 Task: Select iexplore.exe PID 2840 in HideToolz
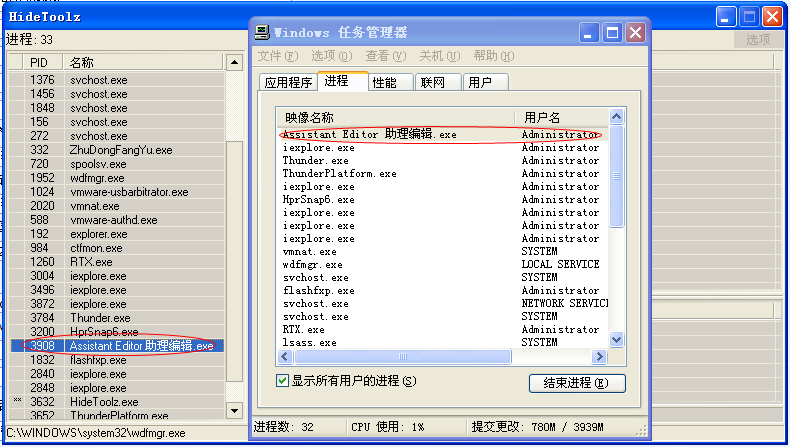click(x=117, y=374)
